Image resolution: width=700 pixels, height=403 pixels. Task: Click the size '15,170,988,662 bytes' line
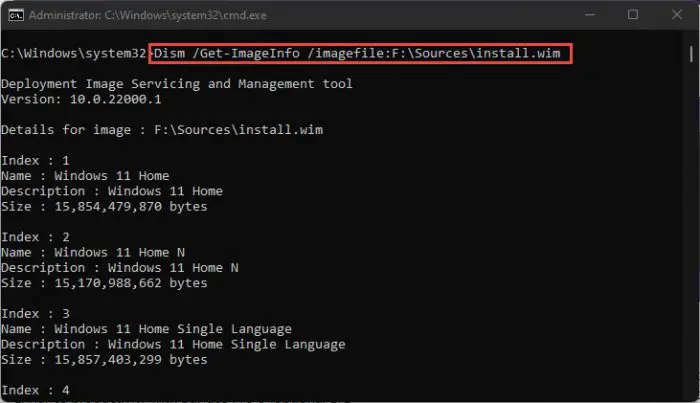[104, 283]
